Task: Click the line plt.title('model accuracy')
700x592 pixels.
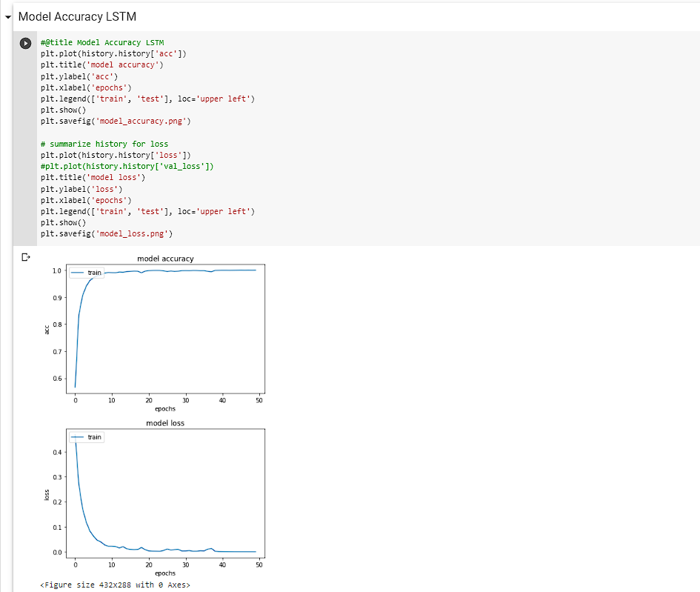Action: coord(101,64)
